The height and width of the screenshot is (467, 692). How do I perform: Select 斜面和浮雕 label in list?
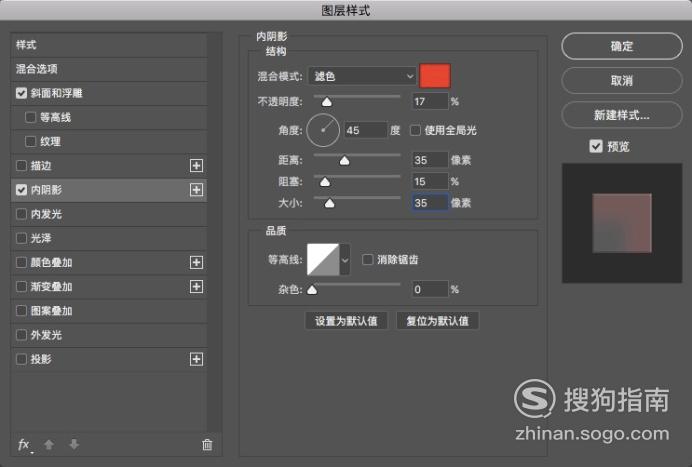coord(56,93)
